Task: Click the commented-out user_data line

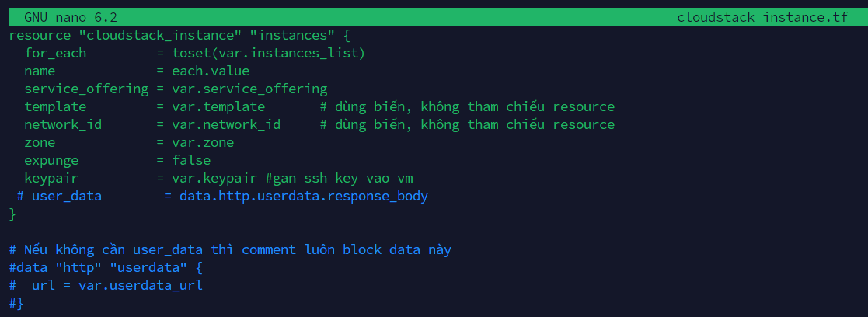Action: (x=63, y=196)
